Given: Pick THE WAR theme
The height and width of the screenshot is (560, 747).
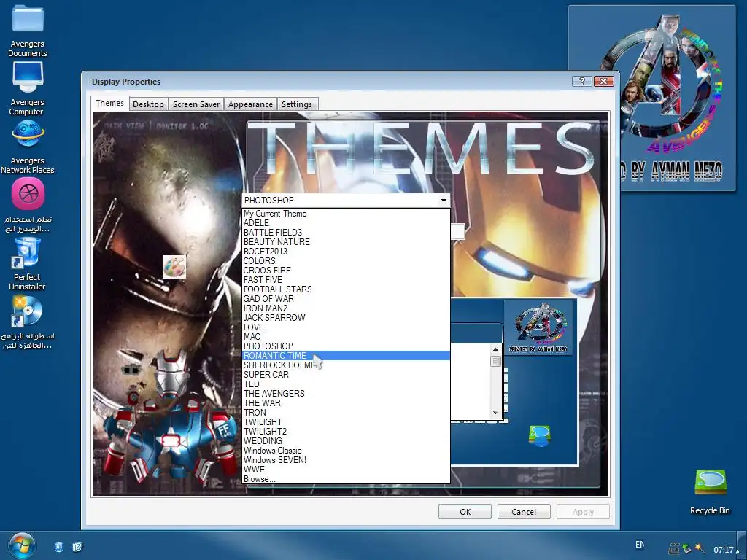Looking at the screenshot, I should (x=346, y=402).
